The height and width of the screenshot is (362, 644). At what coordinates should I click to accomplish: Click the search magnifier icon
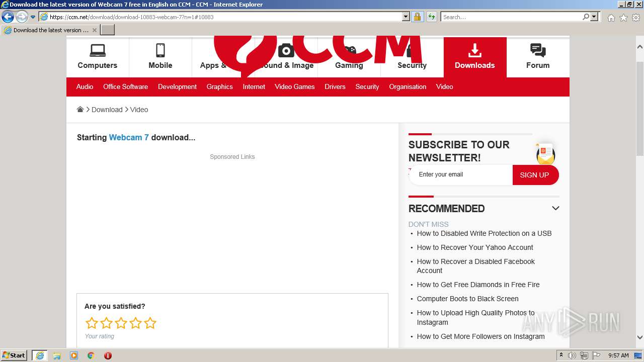tap(586, 17)
